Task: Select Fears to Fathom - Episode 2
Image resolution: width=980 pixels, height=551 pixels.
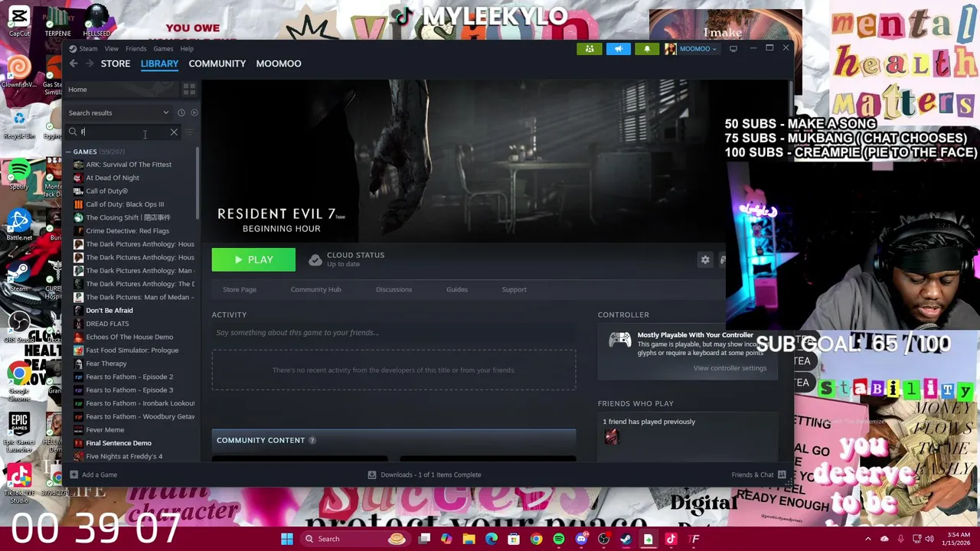Action: tap(130, 377)
